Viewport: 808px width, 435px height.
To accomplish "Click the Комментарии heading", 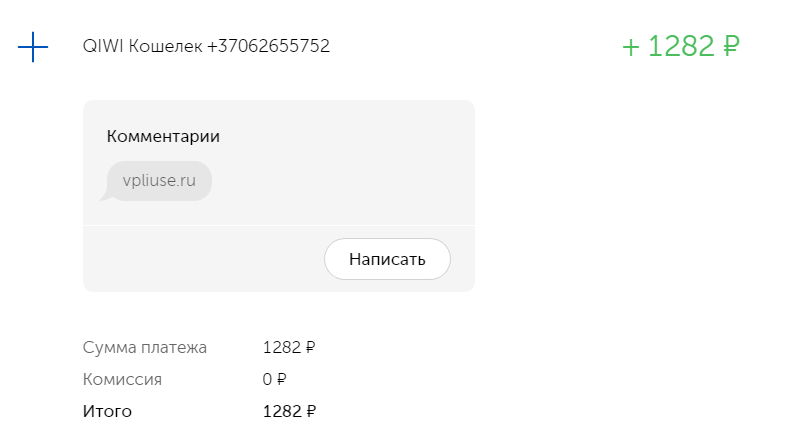I will coord(163,136).
